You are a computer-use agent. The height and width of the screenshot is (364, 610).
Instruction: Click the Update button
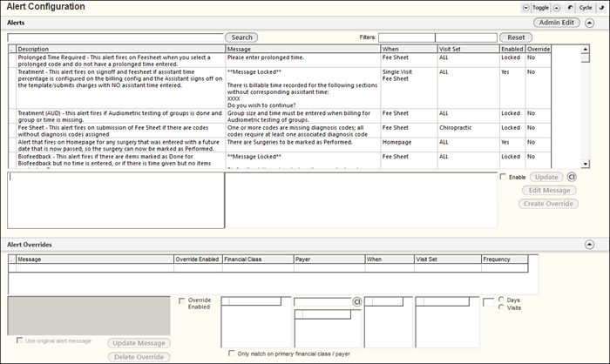[x=546, y=177]
